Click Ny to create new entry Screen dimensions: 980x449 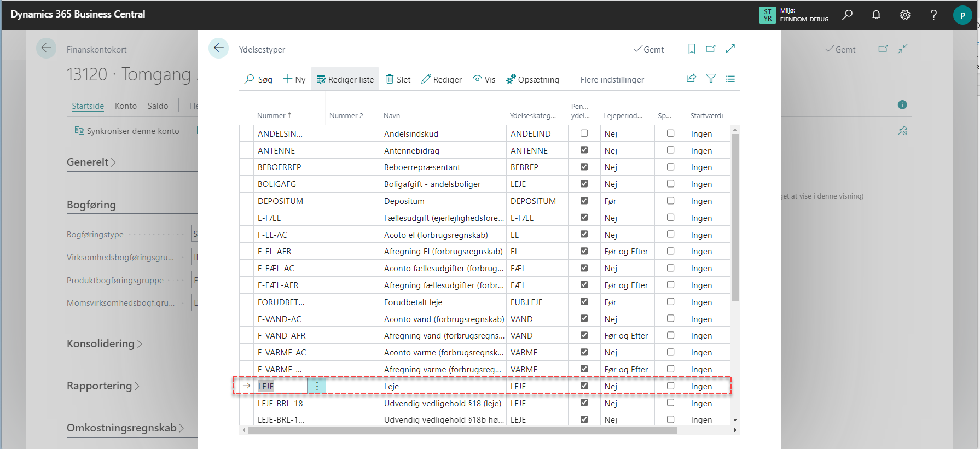pos(294,79)
